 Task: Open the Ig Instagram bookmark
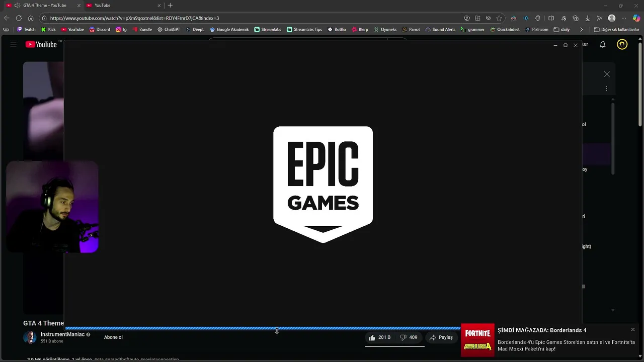(121, 29)
